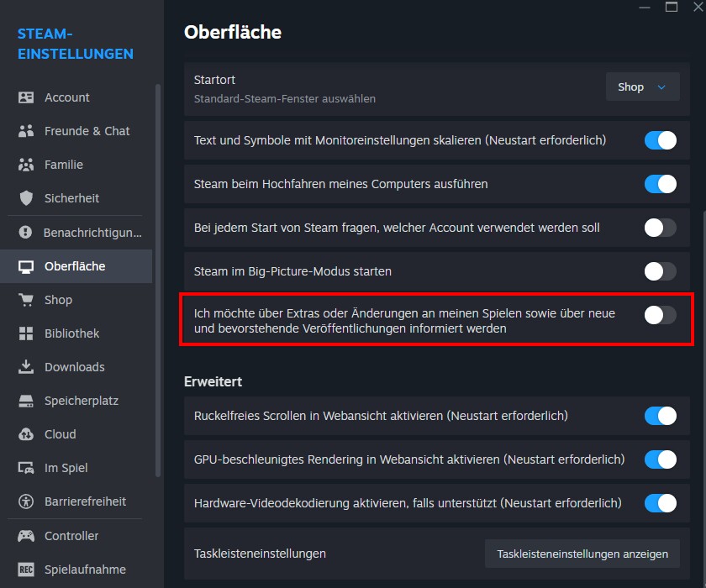Click the Familie group icon
This screenshot has height=588, width=706.
[26, 165]
